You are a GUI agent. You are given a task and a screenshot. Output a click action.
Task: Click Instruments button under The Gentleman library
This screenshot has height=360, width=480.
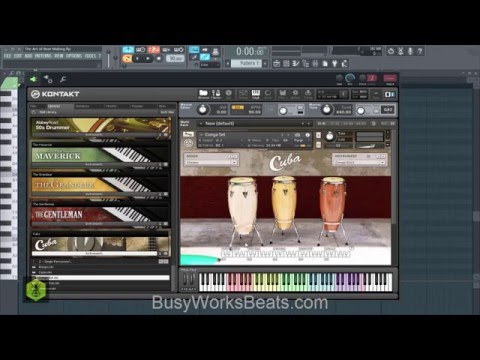coord(94,224)
